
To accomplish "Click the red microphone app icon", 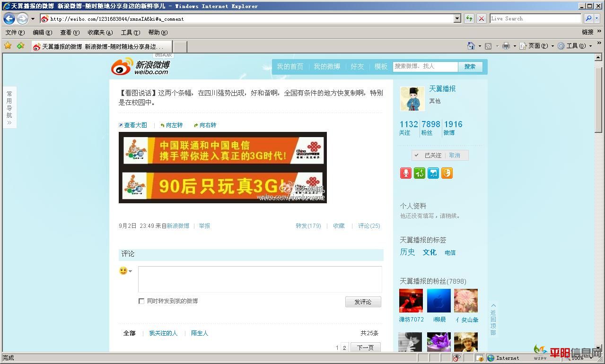I will tap(405, 173).
